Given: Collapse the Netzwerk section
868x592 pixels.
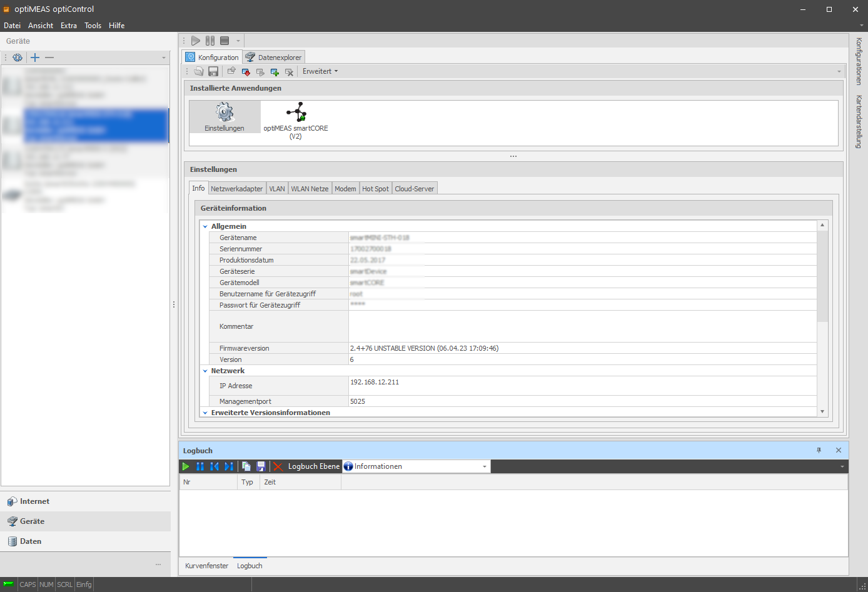Looking at the screenshot, I should 205,371.
